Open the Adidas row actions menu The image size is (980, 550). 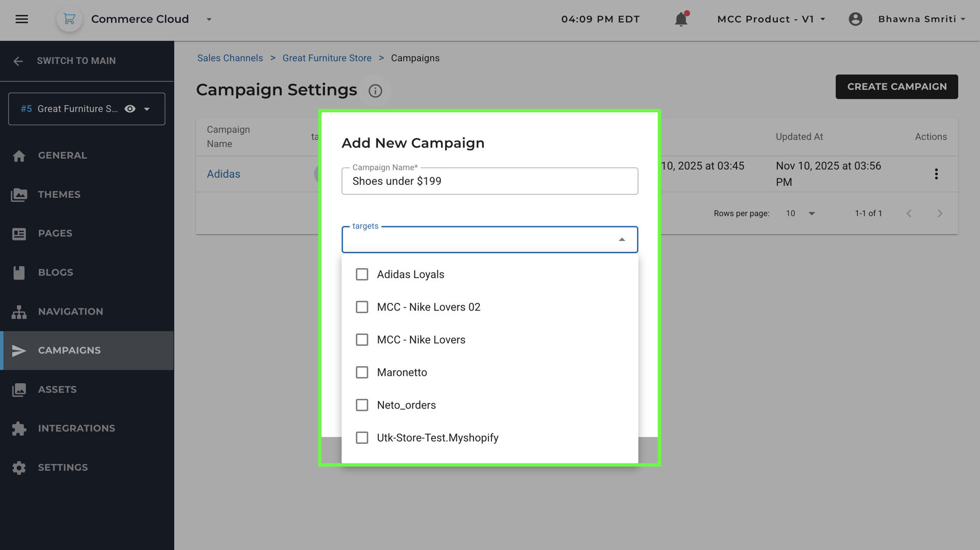point(936,174)
